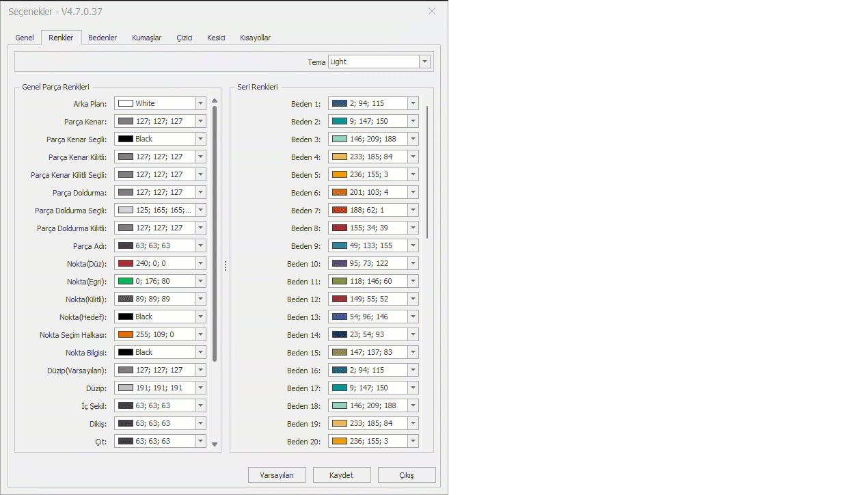Click the Çıkış button
Image resolution: width=868 pixels, height=495 pixels.
407,475
